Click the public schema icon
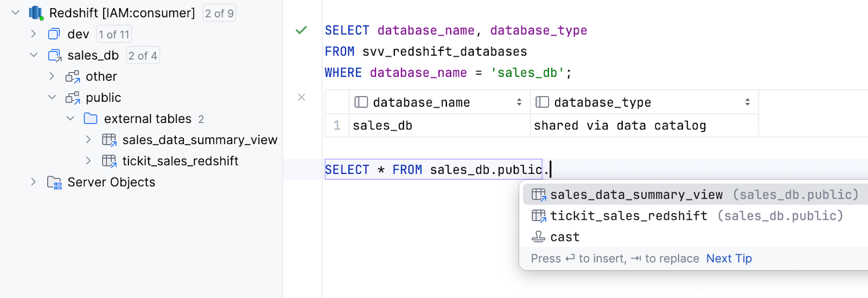This screenshot has height=298, width=868. (x=73, y=98)
